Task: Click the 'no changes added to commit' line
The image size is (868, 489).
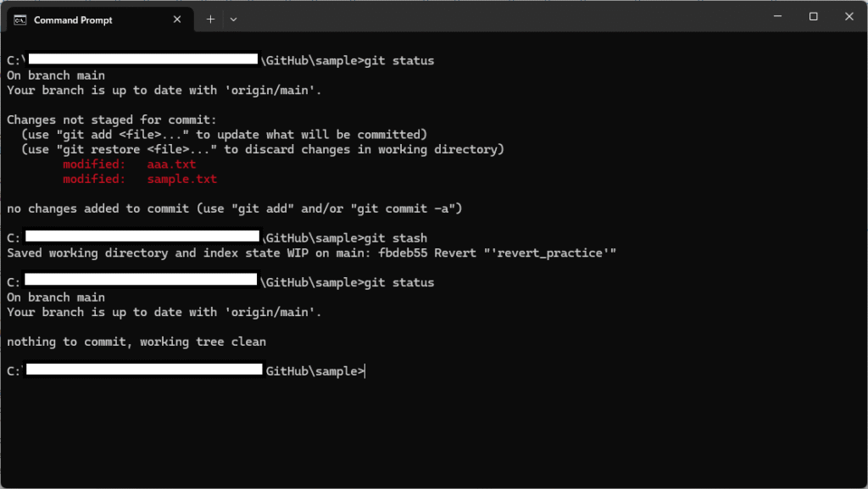Action: pos(234,208)
